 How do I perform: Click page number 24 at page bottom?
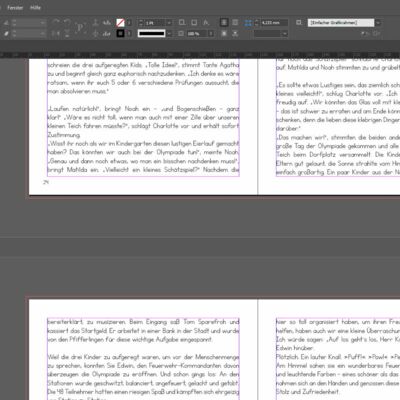(x=46, y=182)
